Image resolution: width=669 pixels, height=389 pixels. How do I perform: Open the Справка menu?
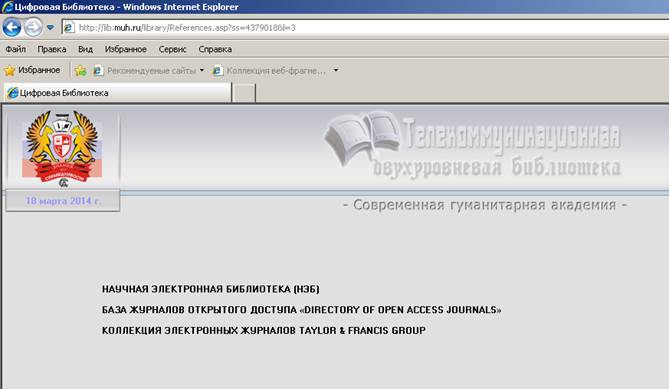click(x=215, y=49)
